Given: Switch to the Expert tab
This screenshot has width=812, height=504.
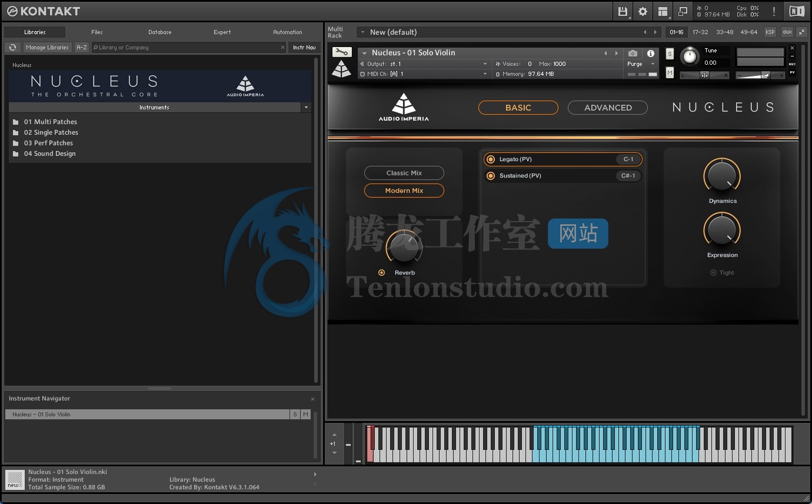Looking at the screenshot, I should [x=222, y=32].
